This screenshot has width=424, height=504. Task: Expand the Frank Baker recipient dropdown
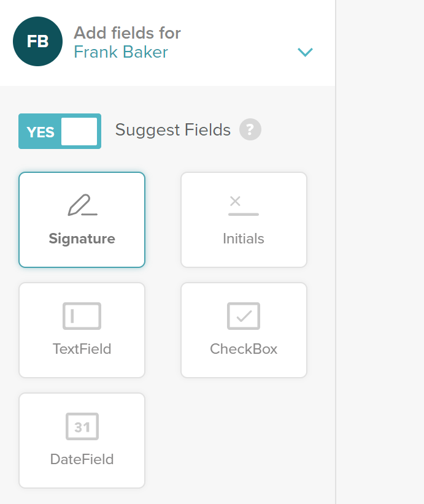click(305, 52)
